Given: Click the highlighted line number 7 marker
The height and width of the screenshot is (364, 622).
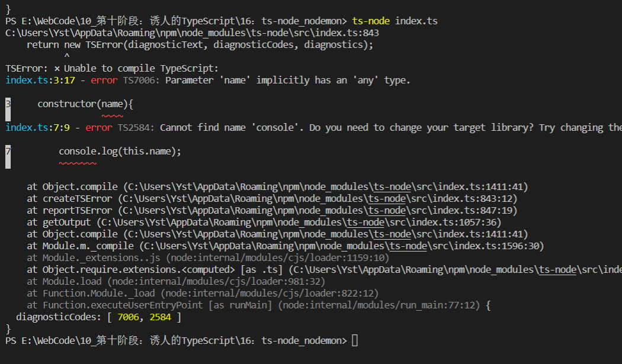Looking at the screenshot, I should [x=8, y=157].
